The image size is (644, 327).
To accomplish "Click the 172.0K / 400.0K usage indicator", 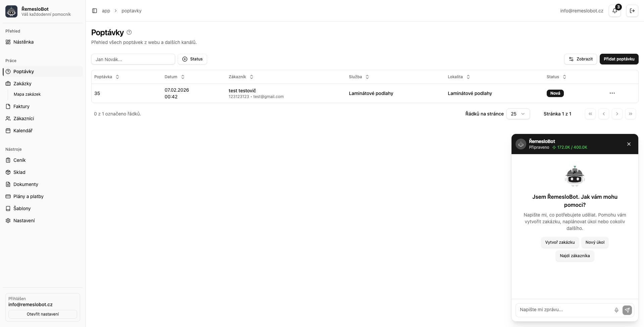I will click(x=570, y=147).
